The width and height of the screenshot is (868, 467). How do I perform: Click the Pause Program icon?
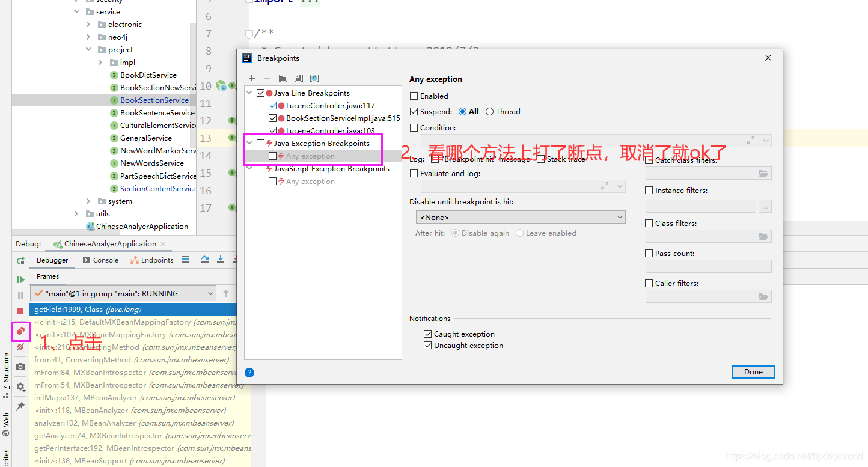point(20,295)
